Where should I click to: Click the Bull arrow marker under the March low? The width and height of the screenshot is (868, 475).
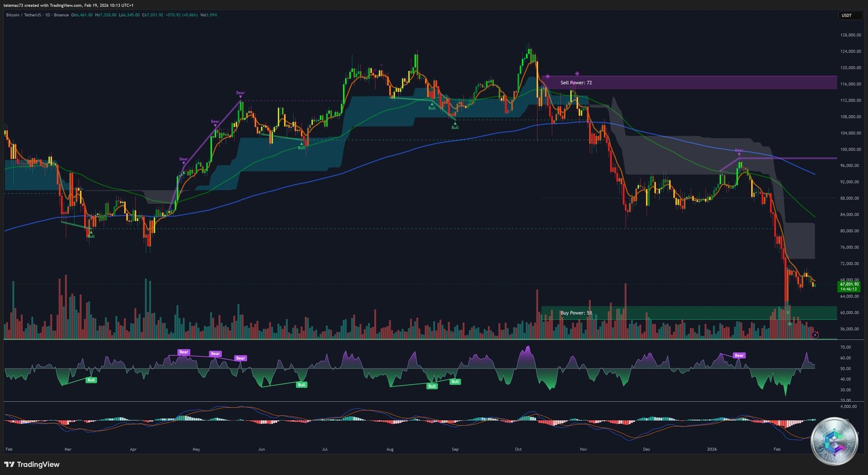[91, 233]
